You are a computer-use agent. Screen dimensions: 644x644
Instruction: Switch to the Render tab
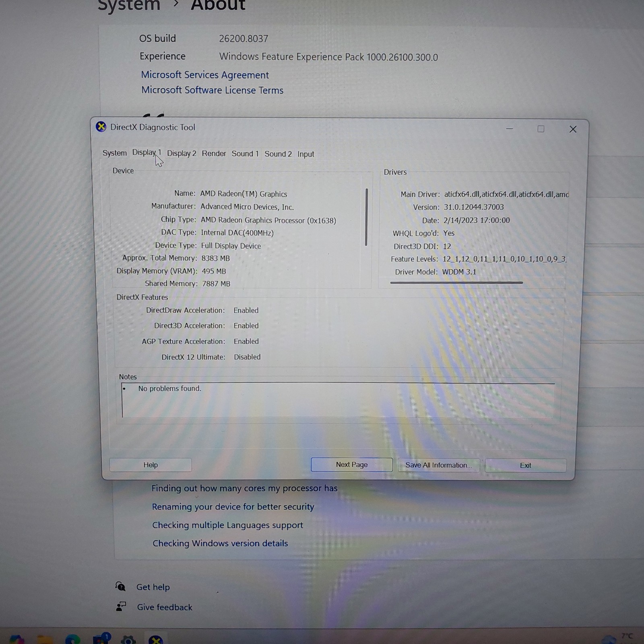pos(214,153)
